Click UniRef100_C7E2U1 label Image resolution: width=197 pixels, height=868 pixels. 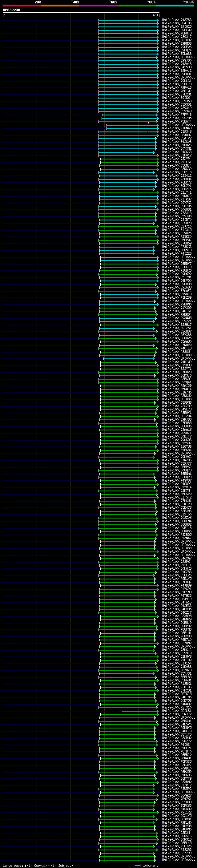[x=177, y=94]
